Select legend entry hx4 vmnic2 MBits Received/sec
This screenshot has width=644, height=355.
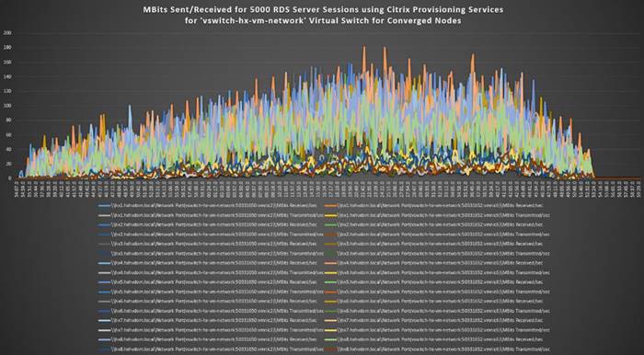point(208,263)
